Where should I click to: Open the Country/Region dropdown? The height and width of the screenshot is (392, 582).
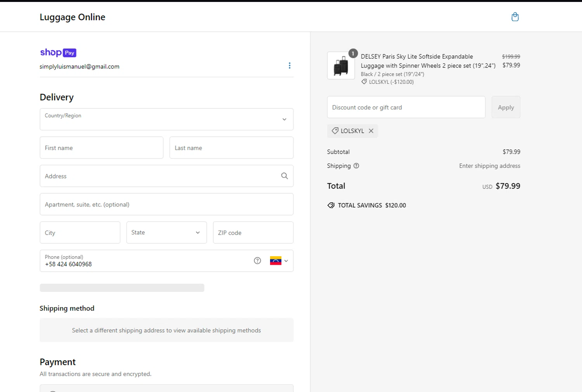pyautogui.click(x=166, y=119)
